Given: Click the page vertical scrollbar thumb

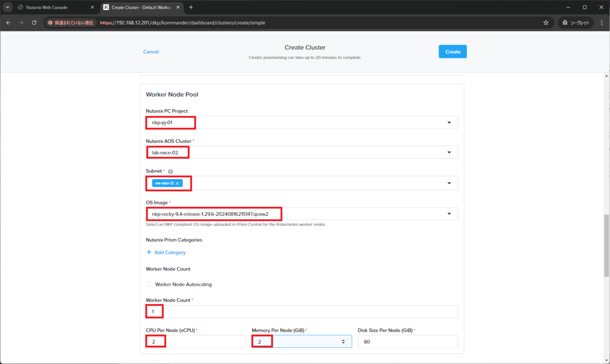Looking at the screenshot, I should (606, 246).
